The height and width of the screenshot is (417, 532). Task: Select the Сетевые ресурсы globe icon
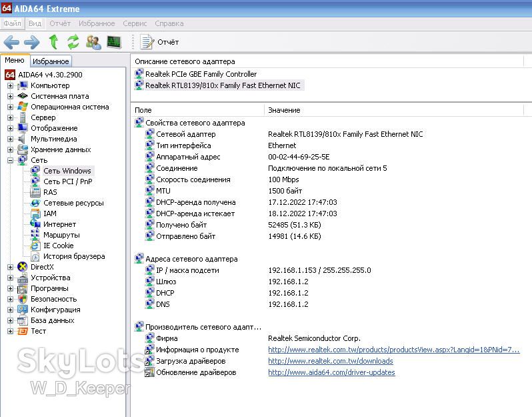pos(35,203)
